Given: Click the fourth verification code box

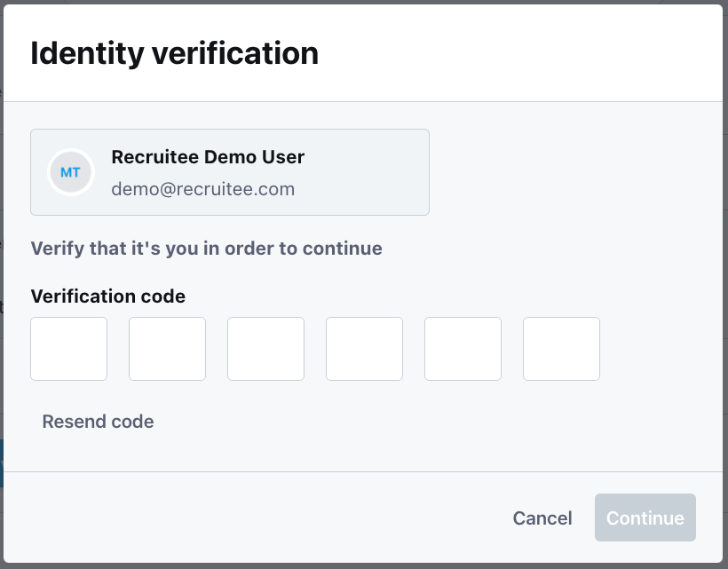Looking at the screenshot, I should tap(365, 349).
